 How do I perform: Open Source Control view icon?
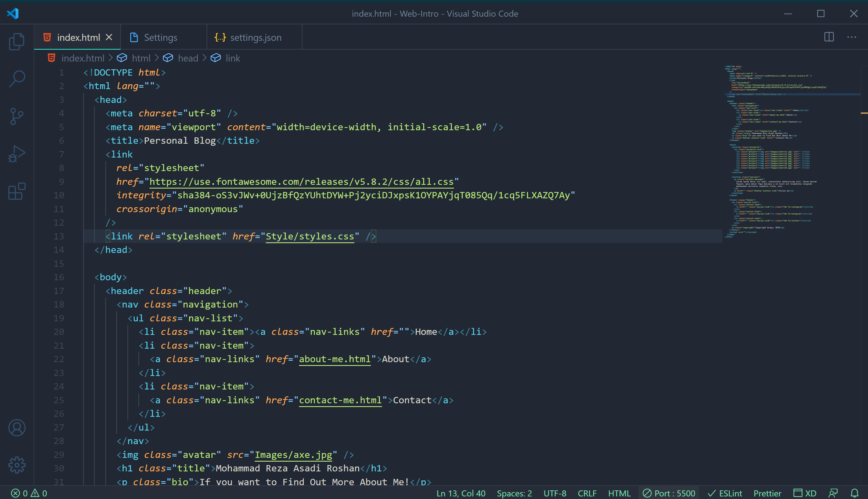pos(16,116)
